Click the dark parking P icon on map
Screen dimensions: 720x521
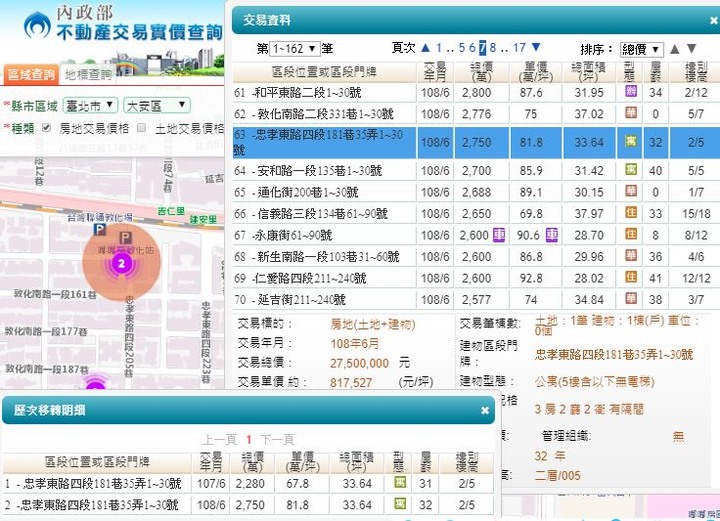(x=125, y=238)
